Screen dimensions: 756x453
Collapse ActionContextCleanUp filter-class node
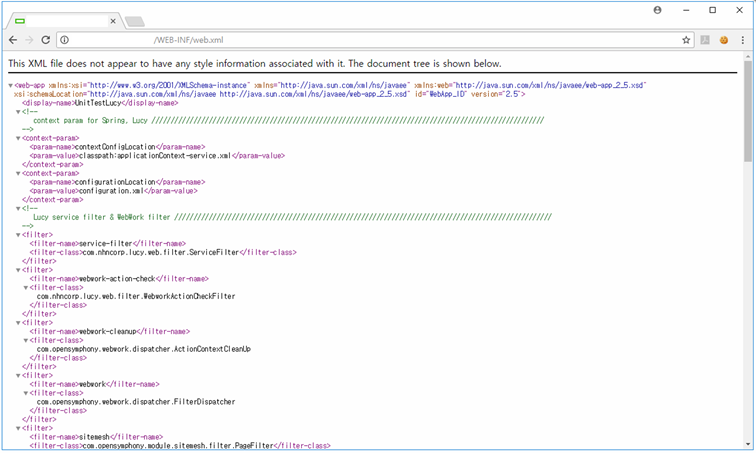[x=26, y=340]
